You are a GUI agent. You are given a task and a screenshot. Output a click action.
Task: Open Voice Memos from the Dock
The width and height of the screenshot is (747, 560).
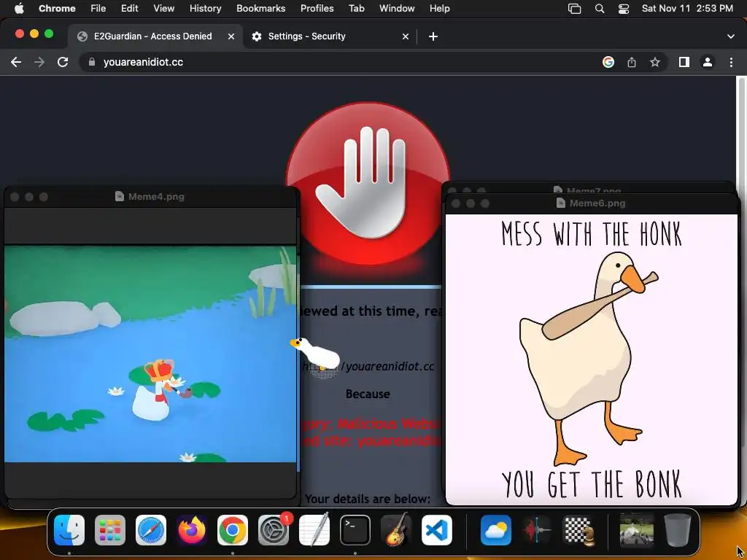pyautogui.click(x=536, y=530)
